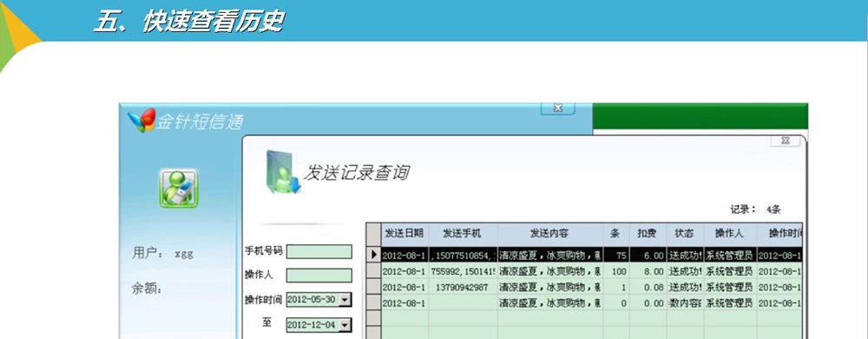Screen dimensions: 868x339
Task: Focus the 操作人 input field
Action: click(319, 276)
